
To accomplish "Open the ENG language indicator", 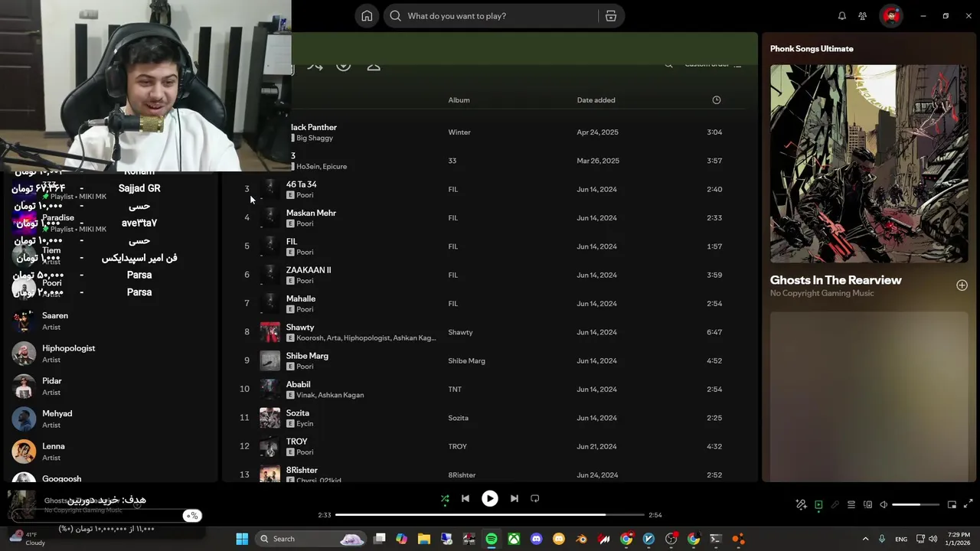I will point(901,539).
